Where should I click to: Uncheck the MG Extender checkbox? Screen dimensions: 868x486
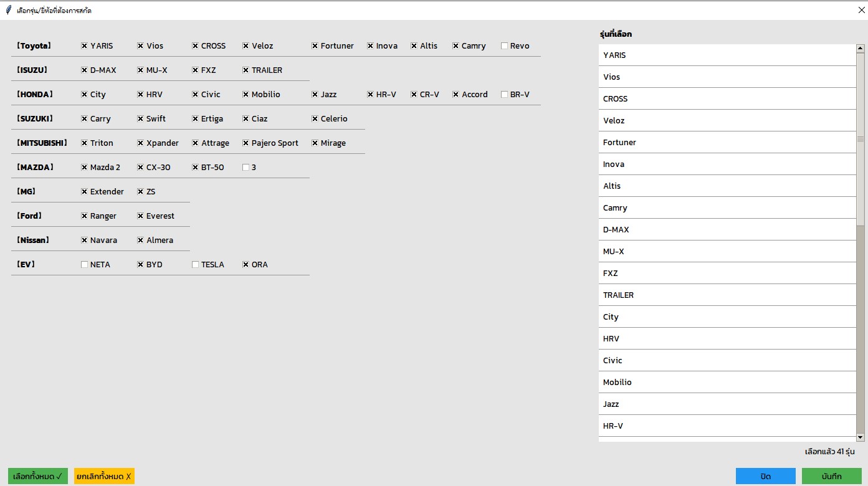coord(85,192)
